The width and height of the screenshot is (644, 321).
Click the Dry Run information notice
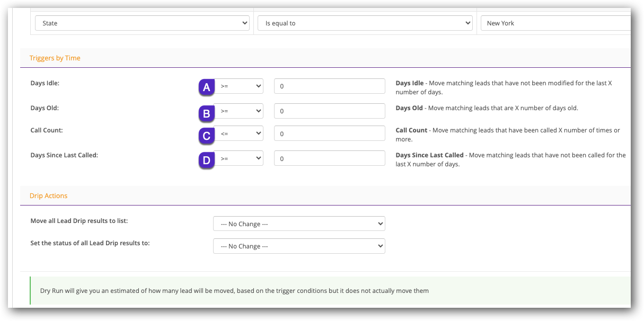(234, 291)
